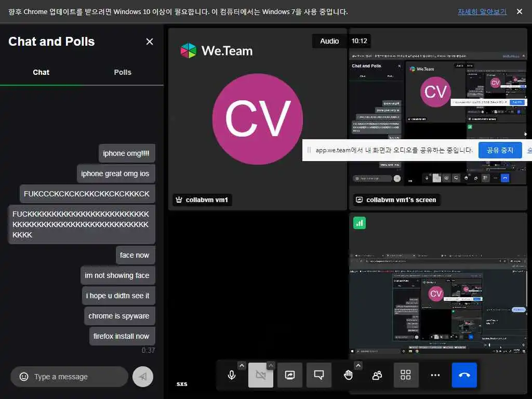The width and height of the screenshot is (532, 399).
Task: Click the chat message 'i hope u didtn see it'
Action: click(118, 296)
